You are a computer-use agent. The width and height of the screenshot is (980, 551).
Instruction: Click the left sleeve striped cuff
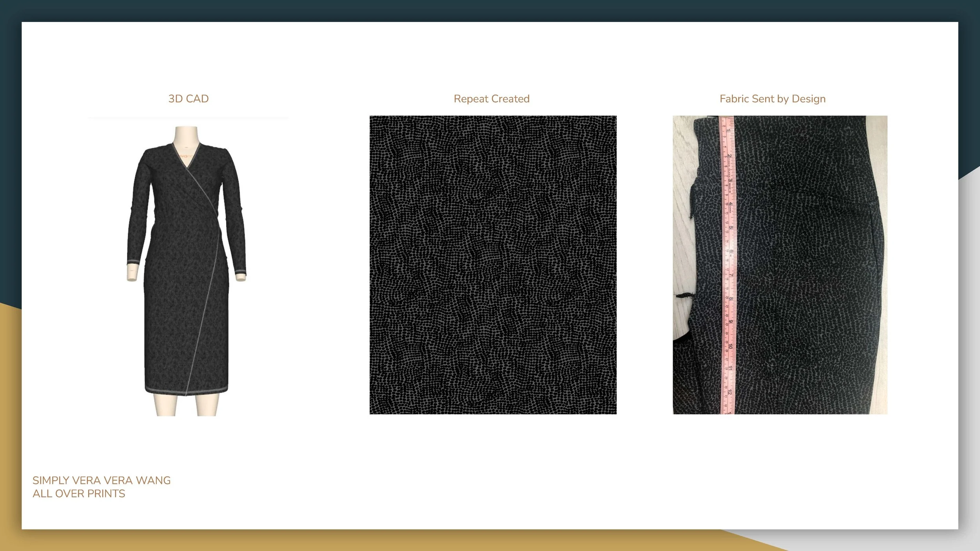coord(134,262)
